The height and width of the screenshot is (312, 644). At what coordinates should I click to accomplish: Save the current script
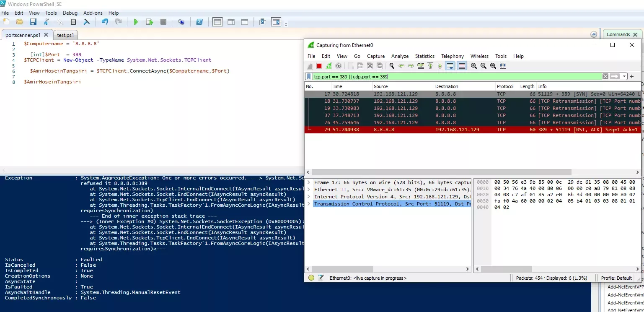tap(33, 22)
